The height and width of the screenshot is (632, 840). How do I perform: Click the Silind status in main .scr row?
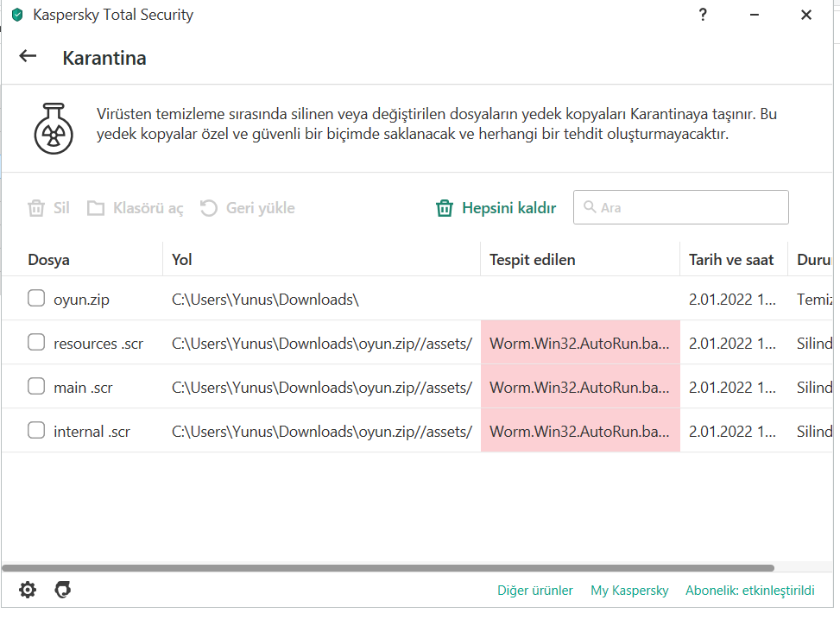tap(814, 388)
